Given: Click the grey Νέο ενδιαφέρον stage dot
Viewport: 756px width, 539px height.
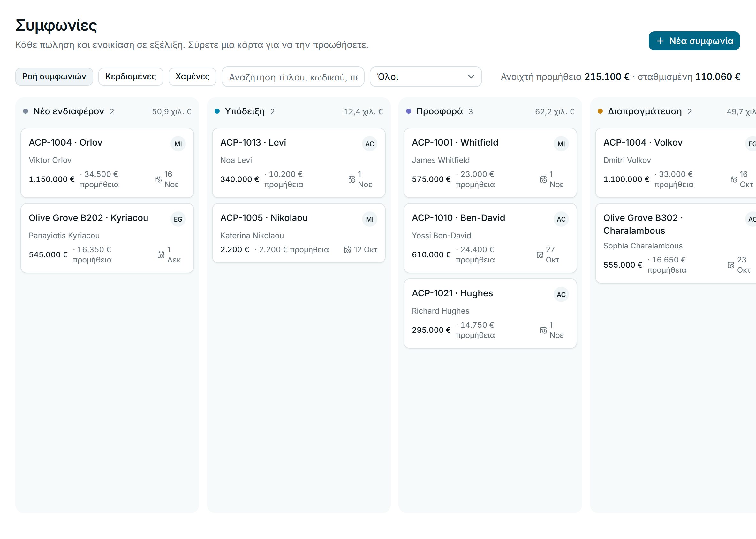Looking at the screenshot, I should (x=26, y=111).
